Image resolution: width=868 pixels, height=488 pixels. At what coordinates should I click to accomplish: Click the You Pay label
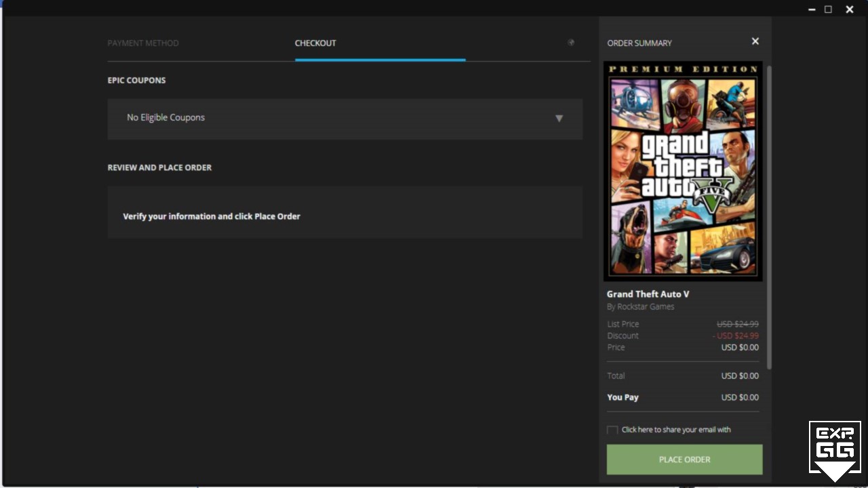tap(623, 397)
